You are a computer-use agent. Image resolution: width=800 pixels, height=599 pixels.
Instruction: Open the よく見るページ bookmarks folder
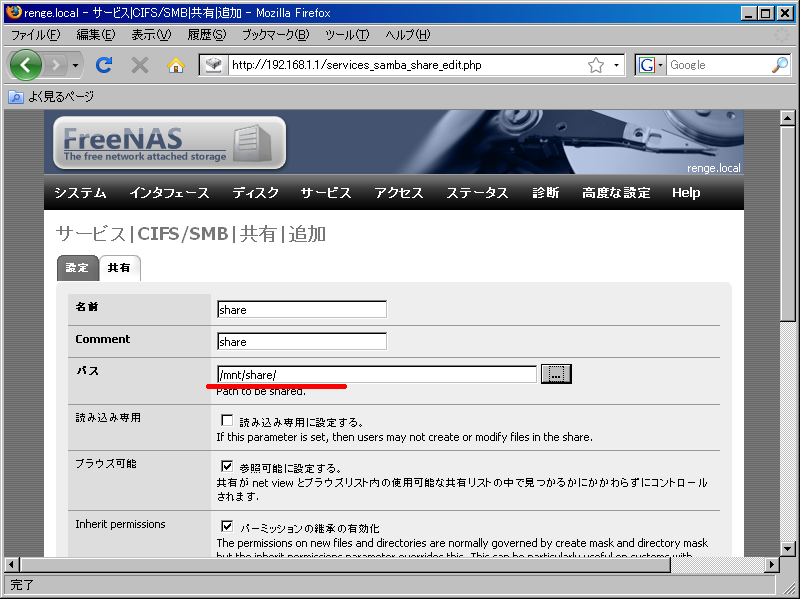[x=51, y=96]
